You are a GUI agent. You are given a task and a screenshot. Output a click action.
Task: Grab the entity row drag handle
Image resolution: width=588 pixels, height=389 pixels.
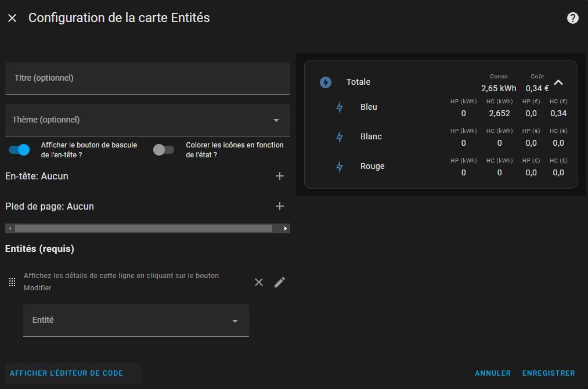click(x=12, y=282)
